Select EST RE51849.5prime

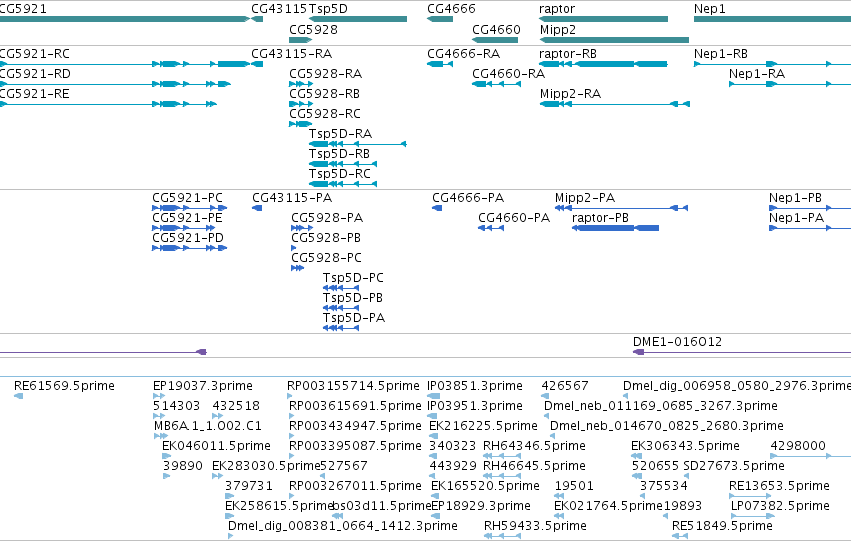pyautogui.click(x=680, y=536)
